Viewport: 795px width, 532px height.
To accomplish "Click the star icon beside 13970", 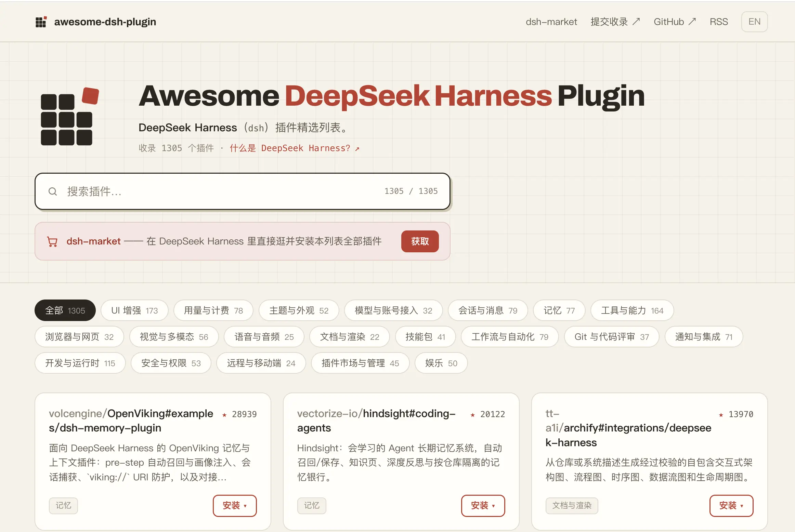I will point(721,415).
